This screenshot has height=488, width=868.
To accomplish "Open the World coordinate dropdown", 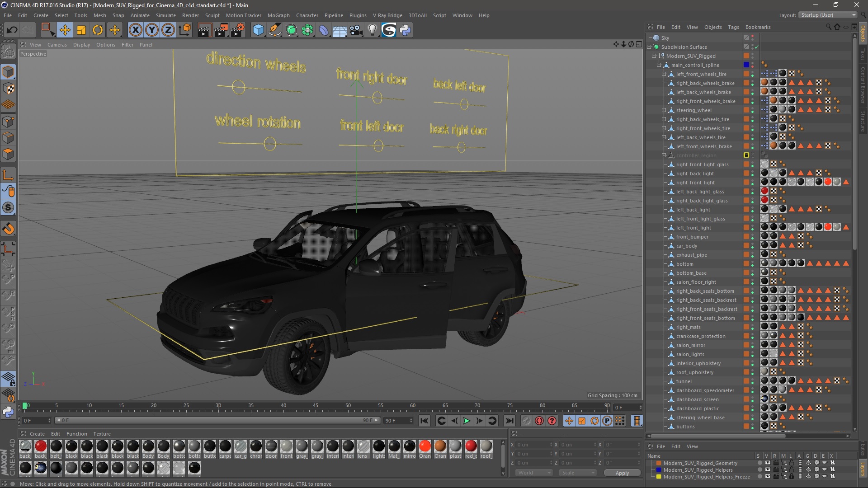I will [534, 473].
